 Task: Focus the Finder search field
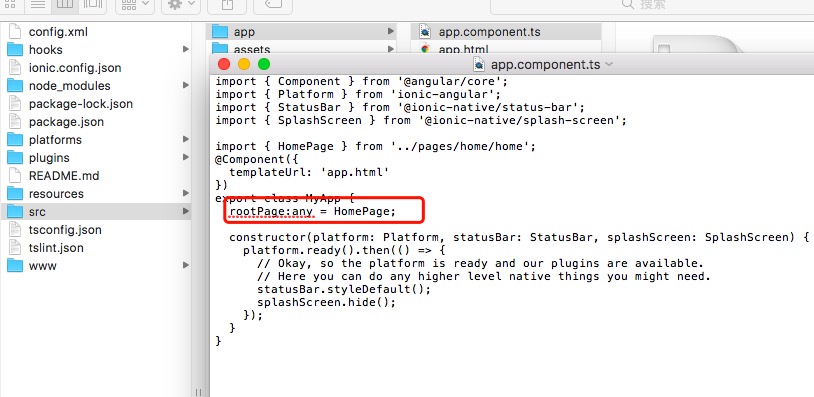652,5
